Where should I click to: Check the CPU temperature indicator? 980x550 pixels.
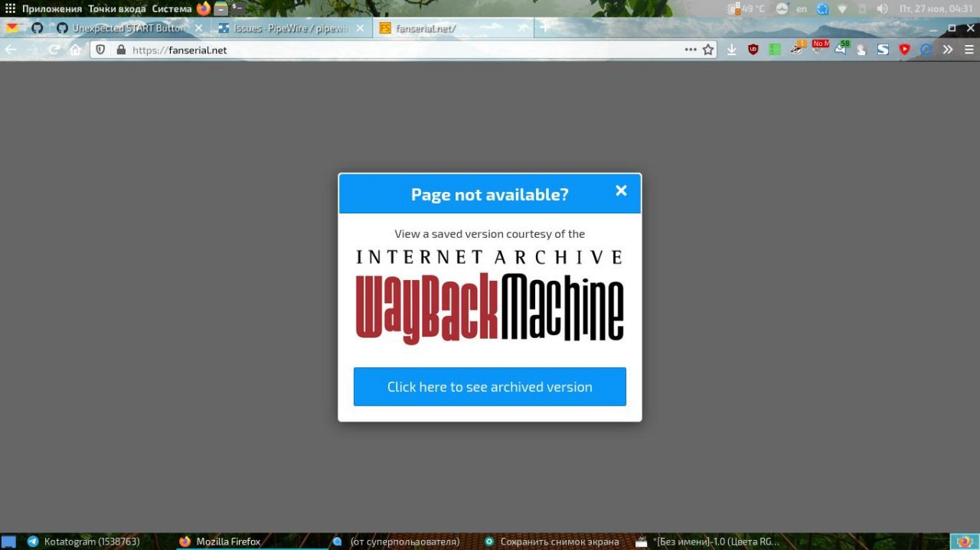pyautogui.click(x=746, y=8)
